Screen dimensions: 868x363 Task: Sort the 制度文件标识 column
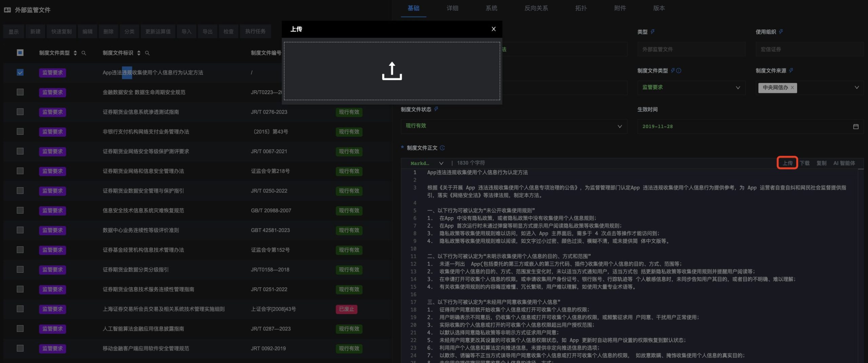click(139, 53)
